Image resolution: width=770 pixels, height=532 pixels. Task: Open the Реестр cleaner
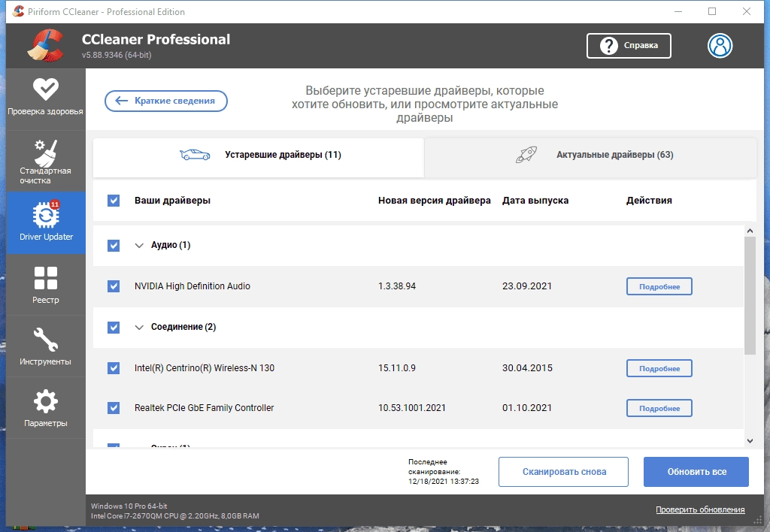46,284
